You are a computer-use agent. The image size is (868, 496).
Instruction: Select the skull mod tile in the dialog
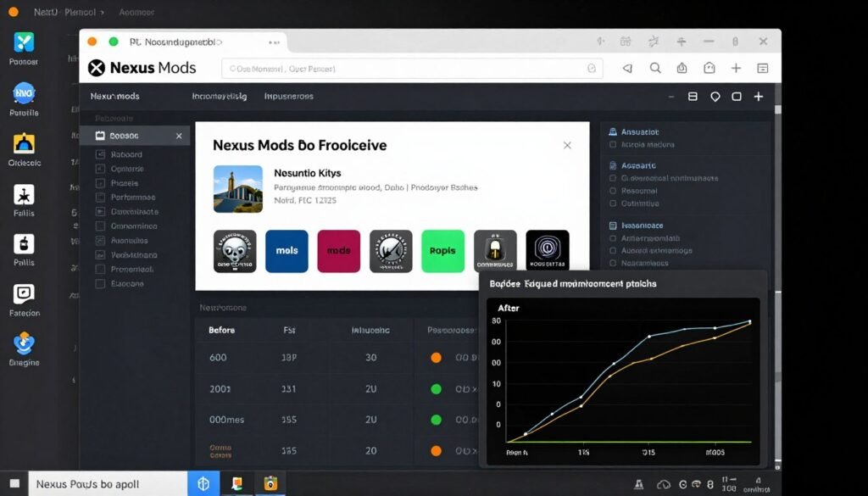click(235, 251)
